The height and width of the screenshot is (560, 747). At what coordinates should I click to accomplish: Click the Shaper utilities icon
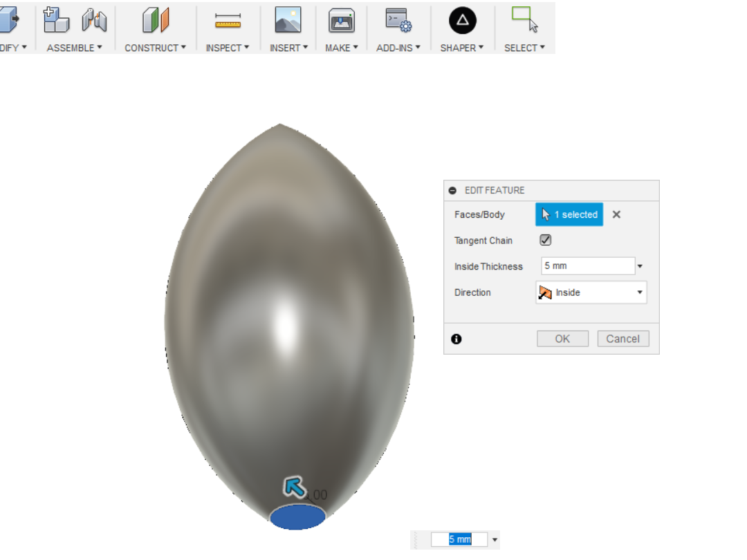click(x=461, y=21)
